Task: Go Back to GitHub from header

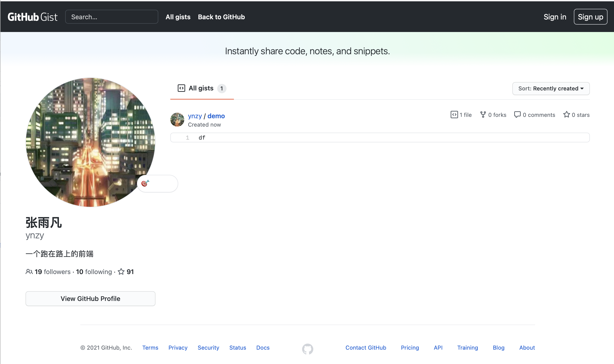Action: 221,17
